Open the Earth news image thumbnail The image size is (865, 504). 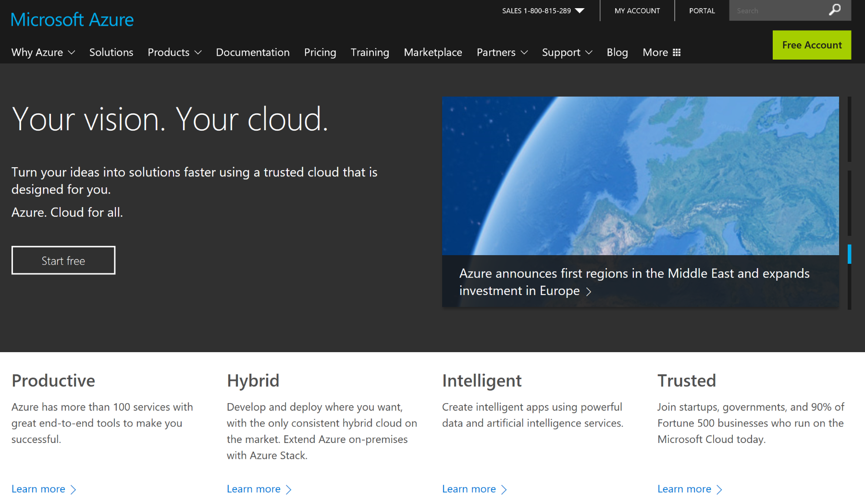[640, 176]
